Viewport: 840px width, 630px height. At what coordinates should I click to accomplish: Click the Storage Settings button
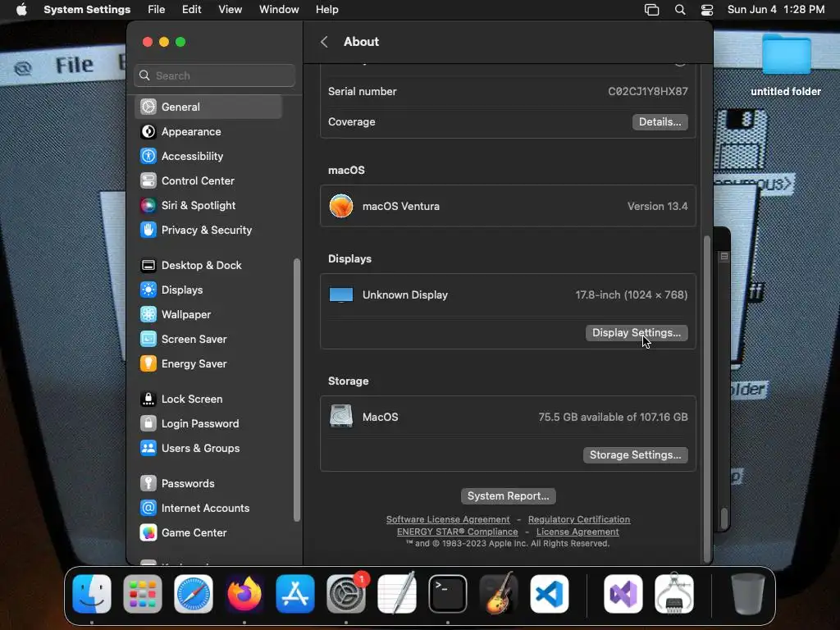tap(636, 454)
